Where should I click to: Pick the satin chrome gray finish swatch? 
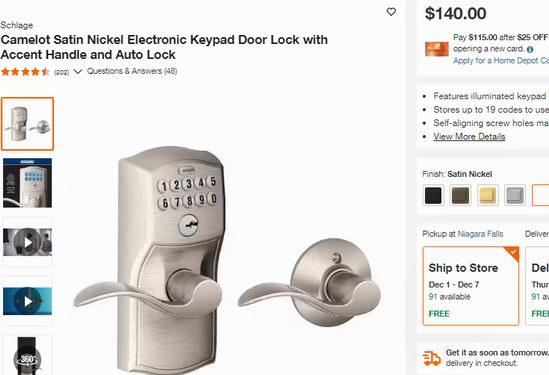click(515, 195)
